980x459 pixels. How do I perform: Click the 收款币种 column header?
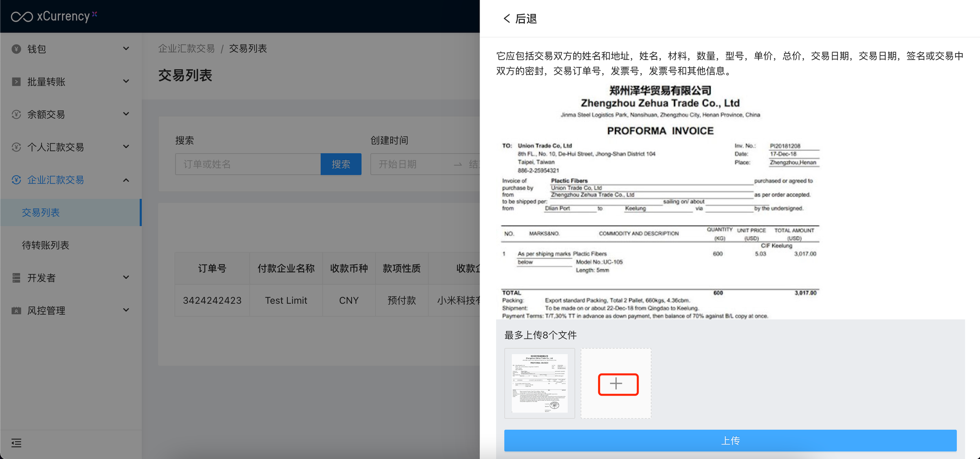pyautogui.click(x=349, y=268)
